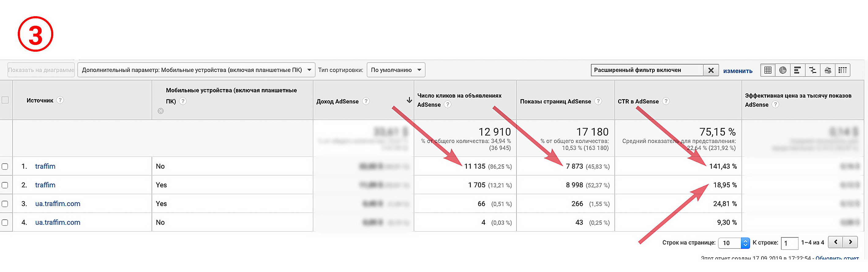Clear the advanced filter with X icon
This screenshot has width=868, height=272.
tap(711, 70)
